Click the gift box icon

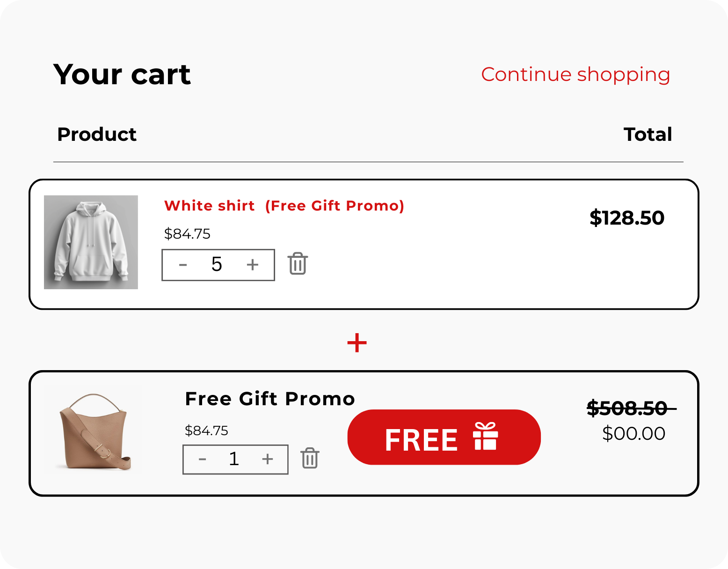pyautogui.click(x=485, y=436)
